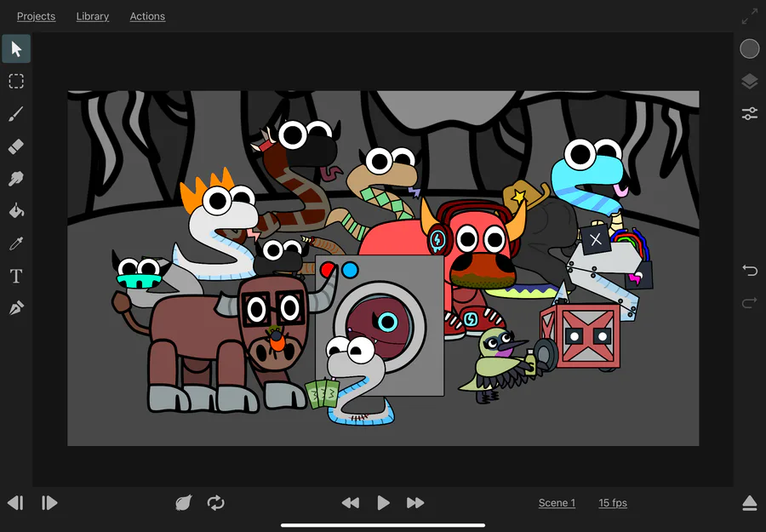Toggle fullscreen with the expand arrows icon
The image size is (766, 532).
pyautogui.click(x=749, y=16)
